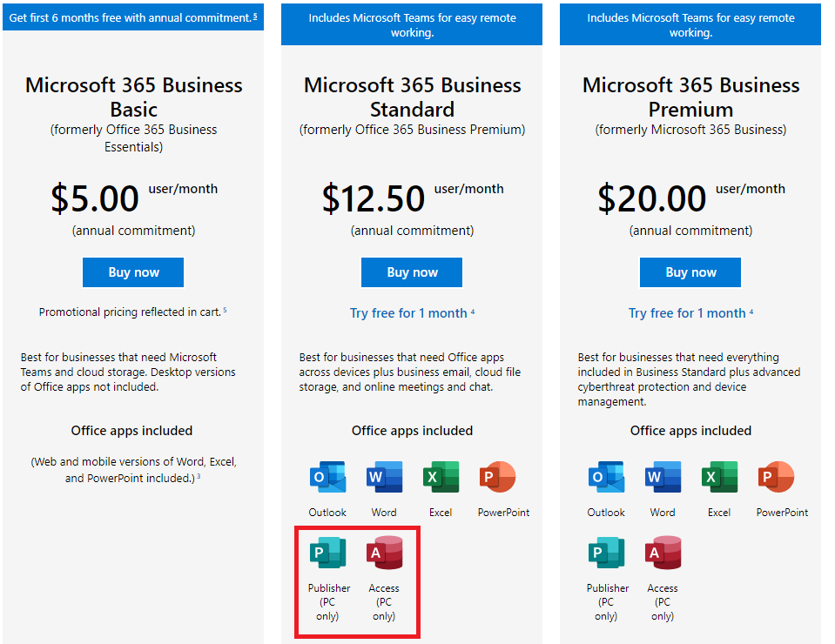Click PowerPoint icon in Business Premium plan
The width and height of the screenshot is (835, 644).
pos(777,477)
